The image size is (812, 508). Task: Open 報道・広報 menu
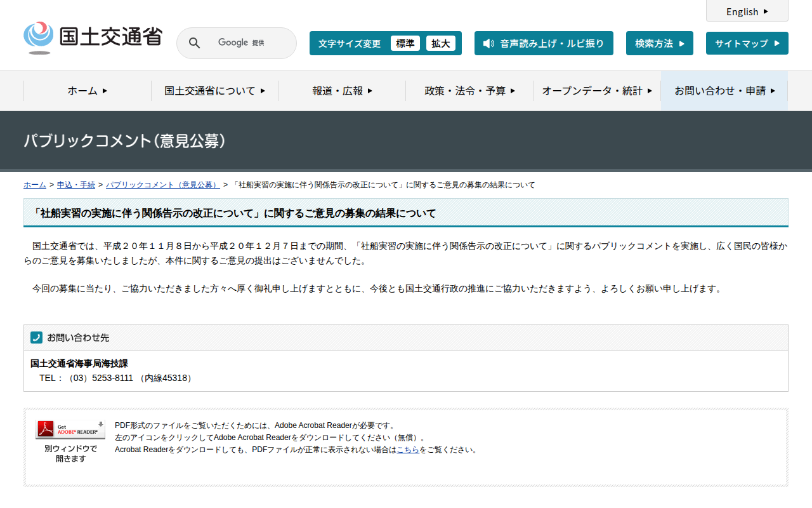click(343, 91)
